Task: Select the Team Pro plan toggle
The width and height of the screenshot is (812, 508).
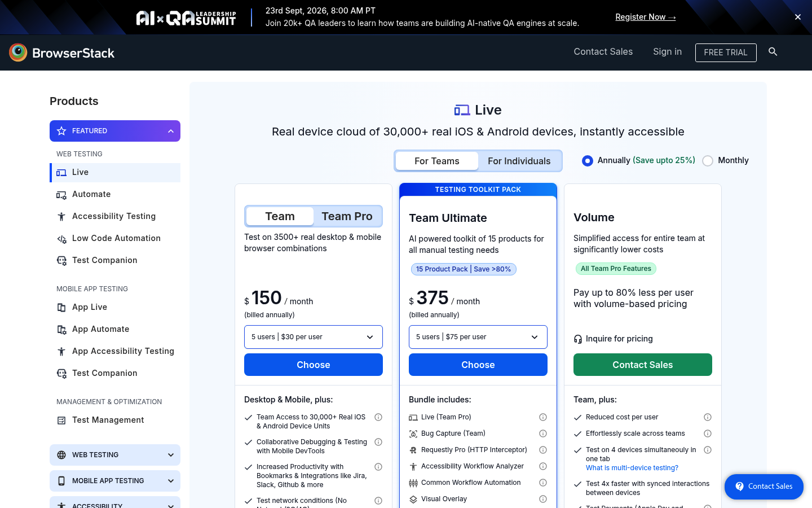Action: coord(347,216)
